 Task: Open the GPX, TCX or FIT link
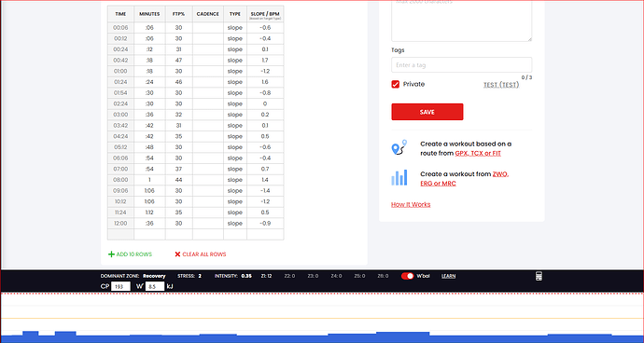click(x=478, y=153)
